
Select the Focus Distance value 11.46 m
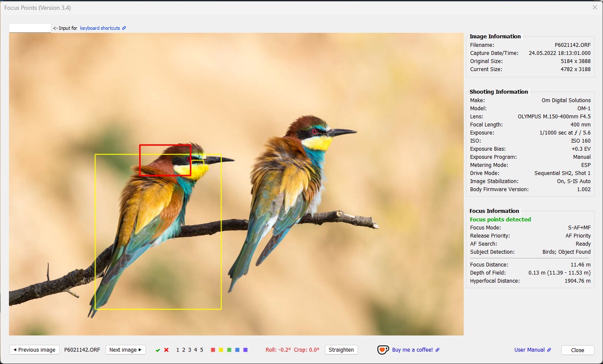[580, 265]
